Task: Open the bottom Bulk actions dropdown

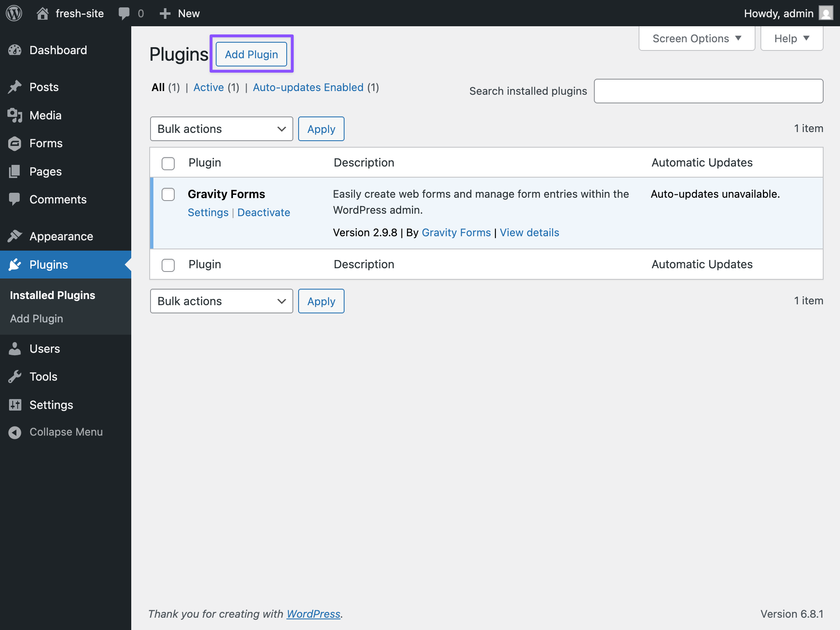Action: (x=221, y=301)
